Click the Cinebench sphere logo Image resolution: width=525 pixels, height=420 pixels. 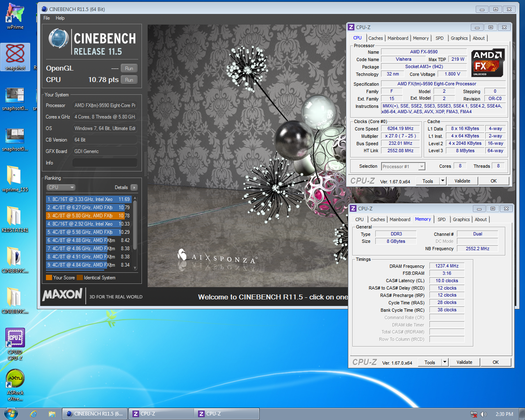point(59,39)
